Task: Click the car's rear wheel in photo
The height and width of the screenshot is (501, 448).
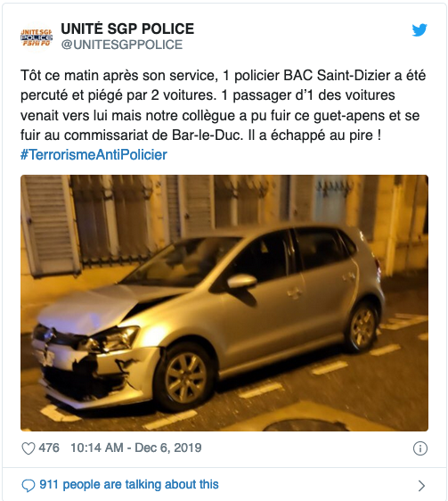Action: 362,326
